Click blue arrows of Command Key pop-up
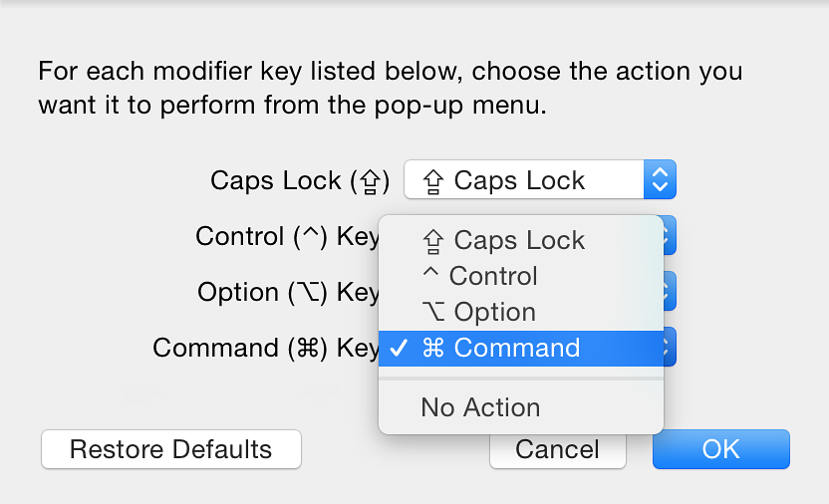 click(x=670, y=347)
